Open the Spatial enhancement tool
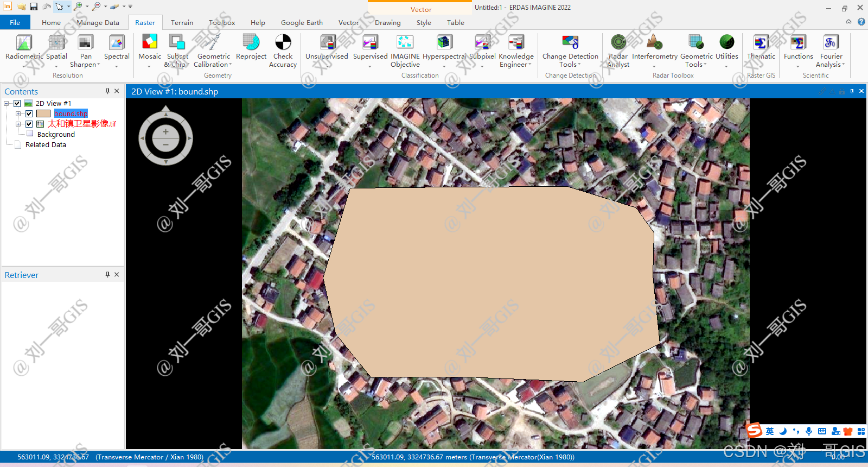This screenshot has height=467, width=868. (x=56, y=48)
